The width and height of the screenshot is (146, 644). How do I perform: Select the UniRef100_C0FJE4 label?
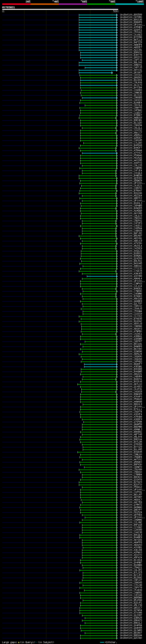coord(131,170)
